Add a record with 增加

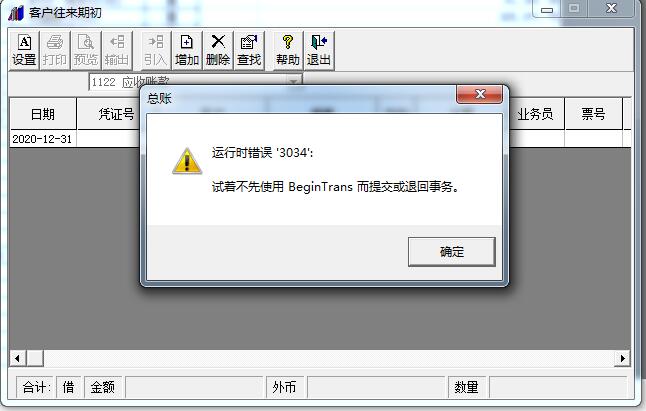coord(187,51)
